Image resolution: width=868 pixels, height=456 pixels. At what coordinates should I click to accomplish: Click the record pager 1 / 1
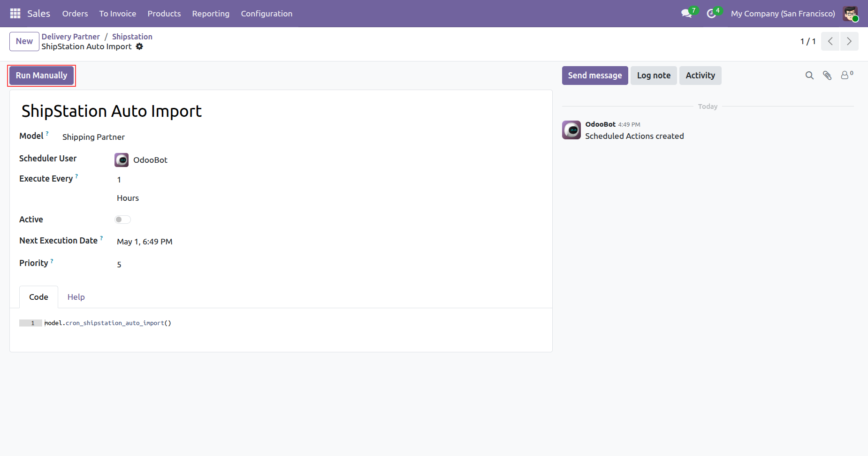808,41
